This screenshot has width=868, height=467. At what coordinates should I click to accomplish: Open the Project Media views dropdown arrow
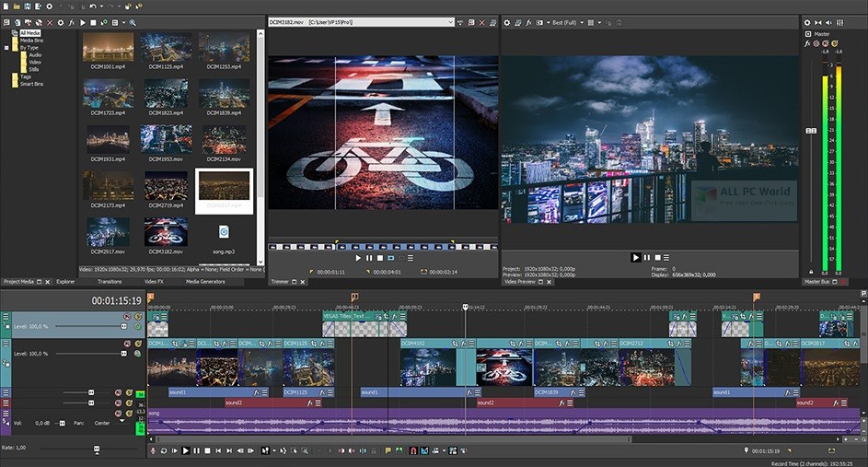coord(122,22)
